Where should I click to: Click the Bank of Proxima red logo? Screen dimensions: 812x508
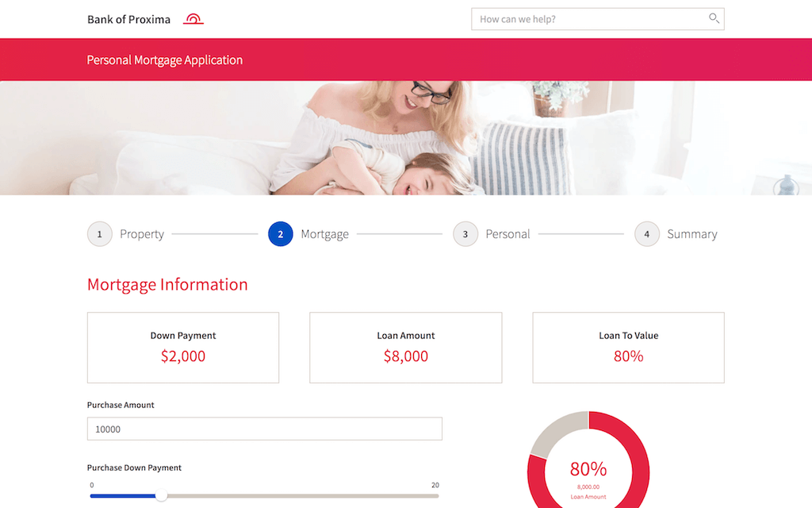click(193, 19)
